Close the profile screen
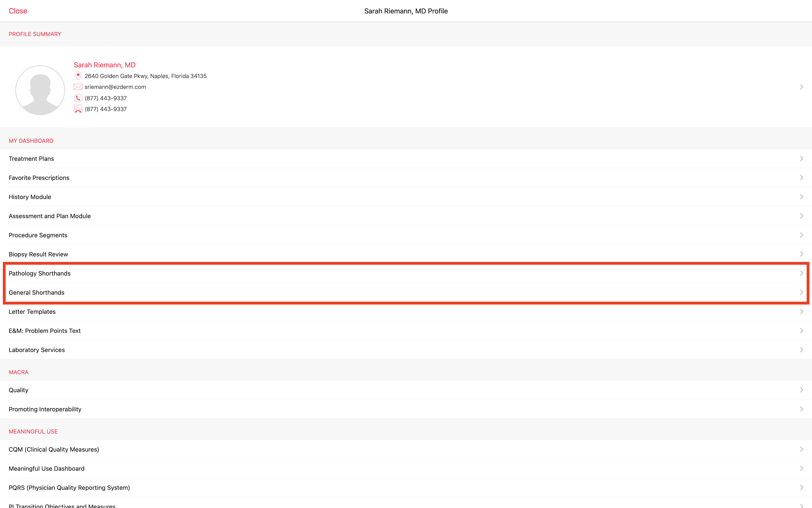The width and height of the screenshot is (812, 508). coord(18,11)
